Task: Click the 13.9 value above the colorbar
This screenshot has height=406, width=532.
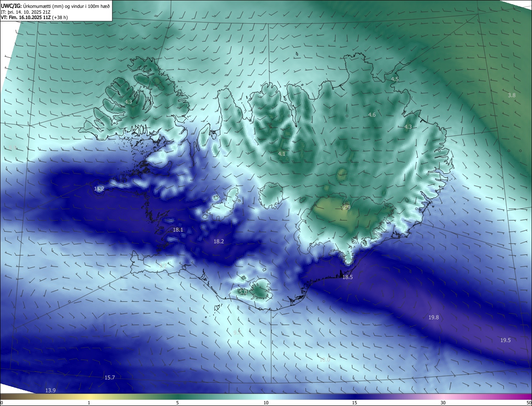Action: (50, 390)
